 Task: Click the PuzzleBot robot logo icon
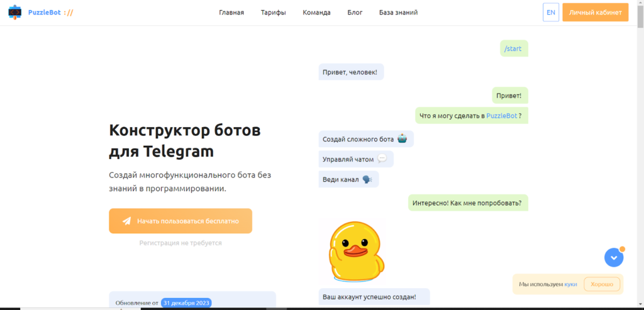15,13
